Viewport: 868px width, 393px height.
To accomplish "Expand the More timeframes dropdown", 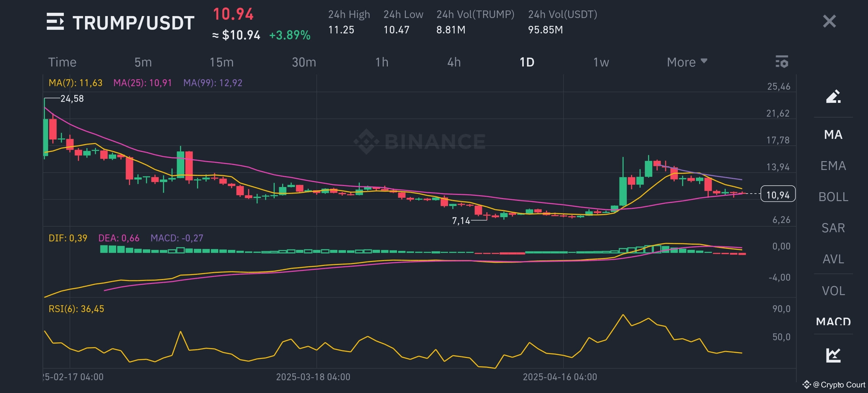I will tap(687, 62).
